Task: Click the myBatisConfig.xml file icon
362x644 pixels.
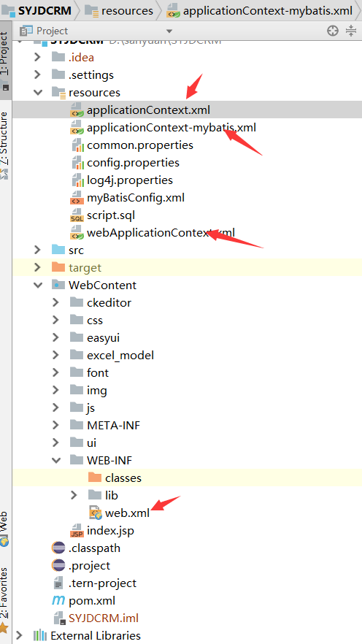Action: [x=77, y=198]
